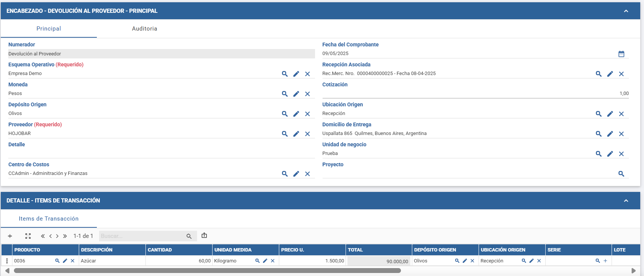
Task: Clear the Esquema Operativo field
Action: 307,74
